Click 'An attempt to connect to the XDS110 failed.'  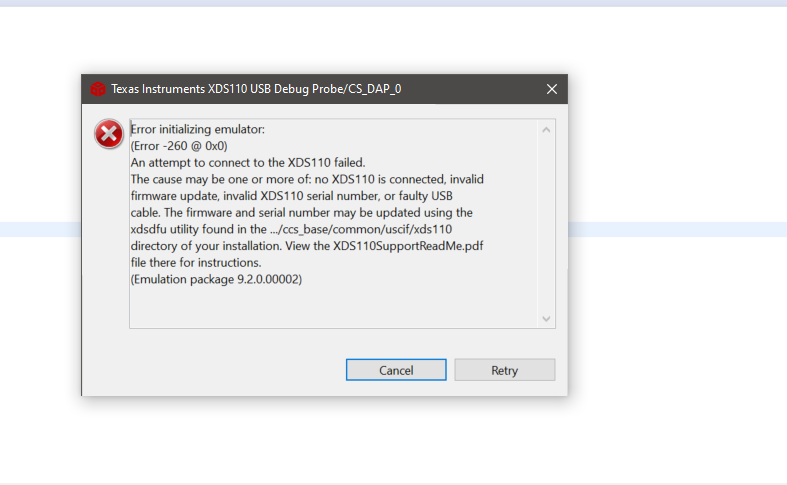click(x=248, y=162)
